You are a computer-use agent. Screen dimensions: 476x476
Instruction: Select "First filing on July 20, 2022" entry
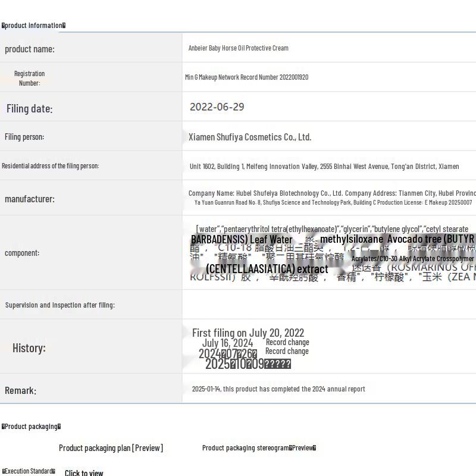pyautogui.click(x=248, y=333)
